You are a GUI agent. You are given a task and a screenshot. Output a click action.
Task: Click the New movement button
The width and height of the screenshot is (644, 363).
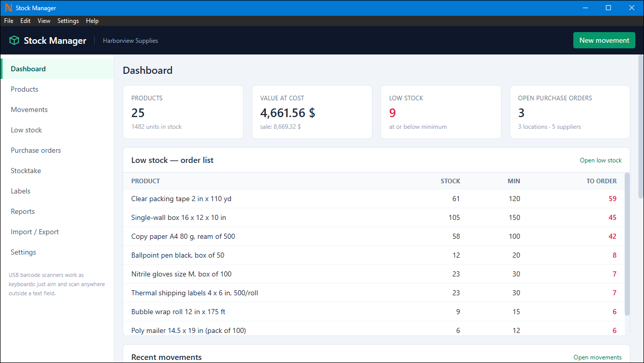click(x=604, y=40)
